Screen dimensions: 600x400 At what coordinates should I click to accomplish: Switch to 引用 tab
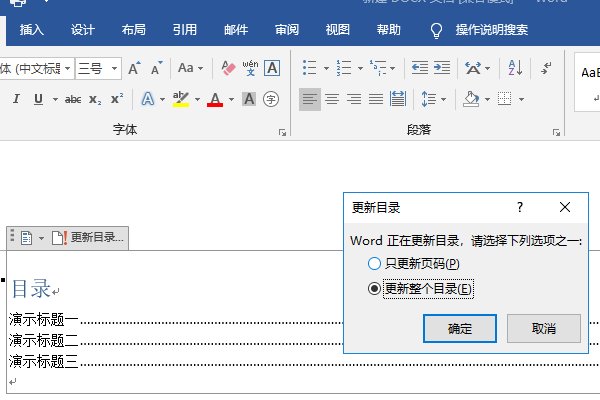pos(185,29)
